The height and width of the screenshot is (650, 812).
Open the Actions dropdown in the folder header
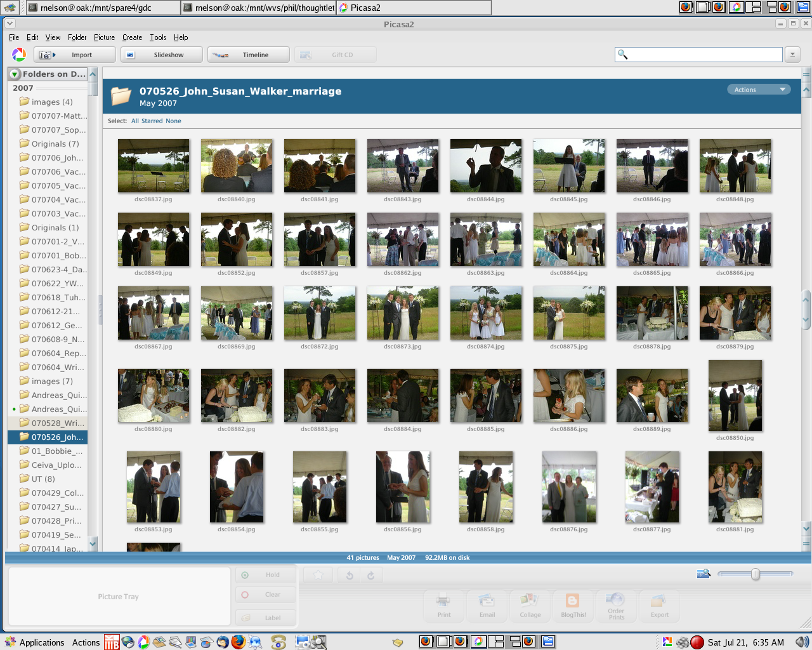[x=759, y=90]
